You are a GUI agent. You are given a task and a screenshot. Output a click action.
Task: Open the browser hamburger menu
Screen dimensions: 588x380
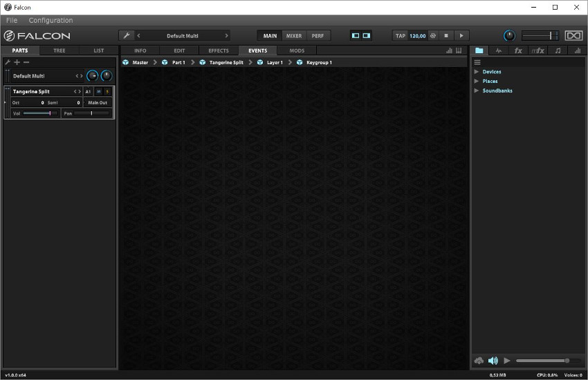click(477, 62)
